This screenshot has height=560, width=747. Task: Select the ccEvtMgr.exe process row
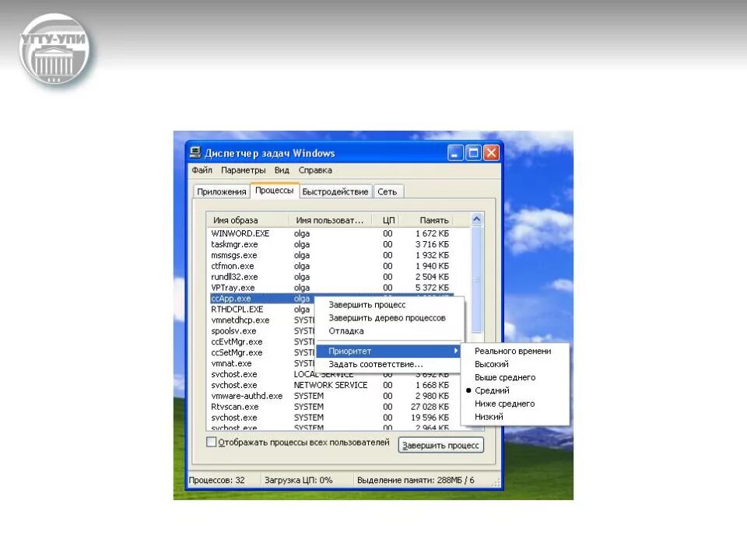262,342
